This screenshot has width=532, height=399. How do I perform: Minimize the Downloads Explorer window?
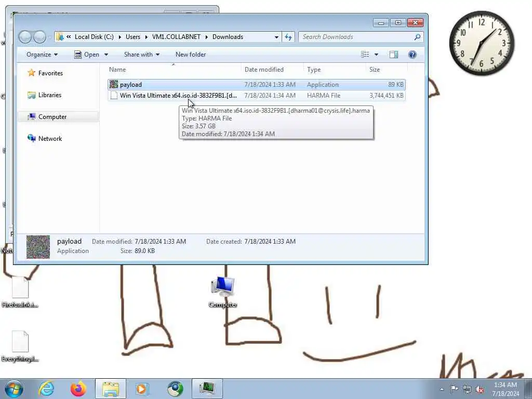(x=381, y=23)
